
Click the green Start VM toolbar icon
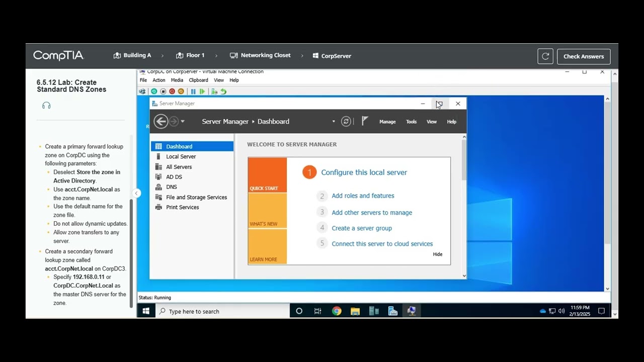154,92
